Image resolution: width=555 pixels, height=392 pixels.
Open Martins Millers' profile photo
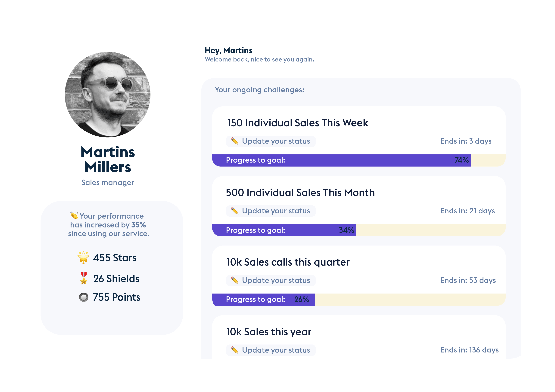click(x=108, y=95)
